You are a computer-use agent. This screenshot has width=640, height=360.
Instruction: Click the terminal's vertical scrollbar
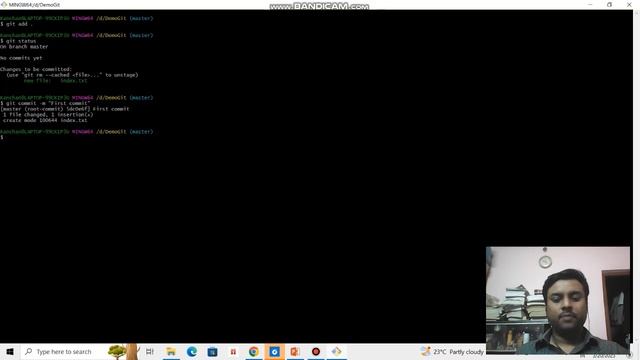636,176
